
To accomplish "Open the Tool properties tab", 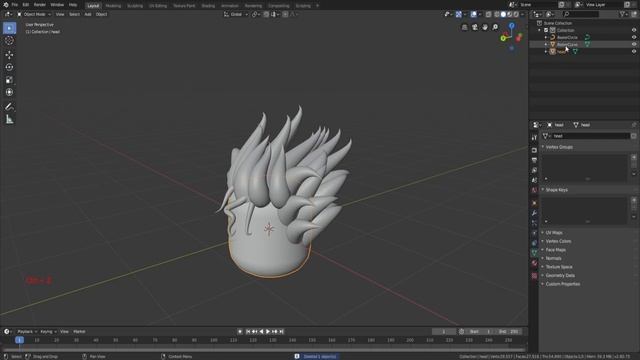I will [x=534, y=138].
